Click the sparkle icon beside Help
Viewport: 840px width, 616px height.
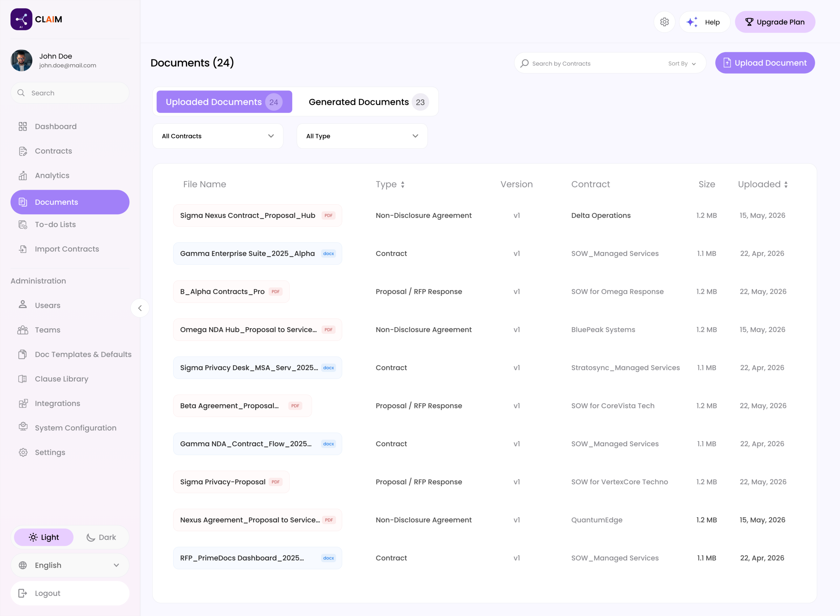click(x=692, y=22)
